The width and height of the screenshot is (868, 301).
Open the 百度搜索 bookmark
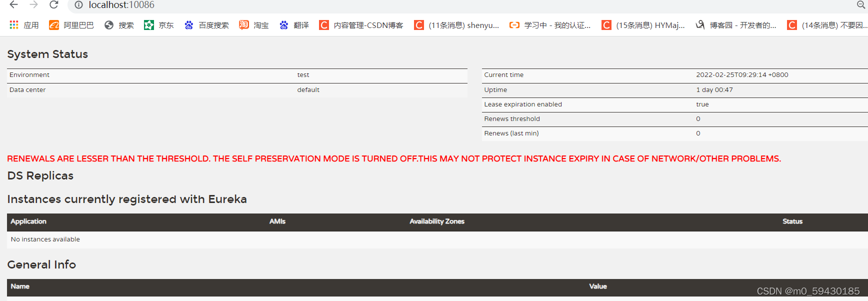[206, 25]
